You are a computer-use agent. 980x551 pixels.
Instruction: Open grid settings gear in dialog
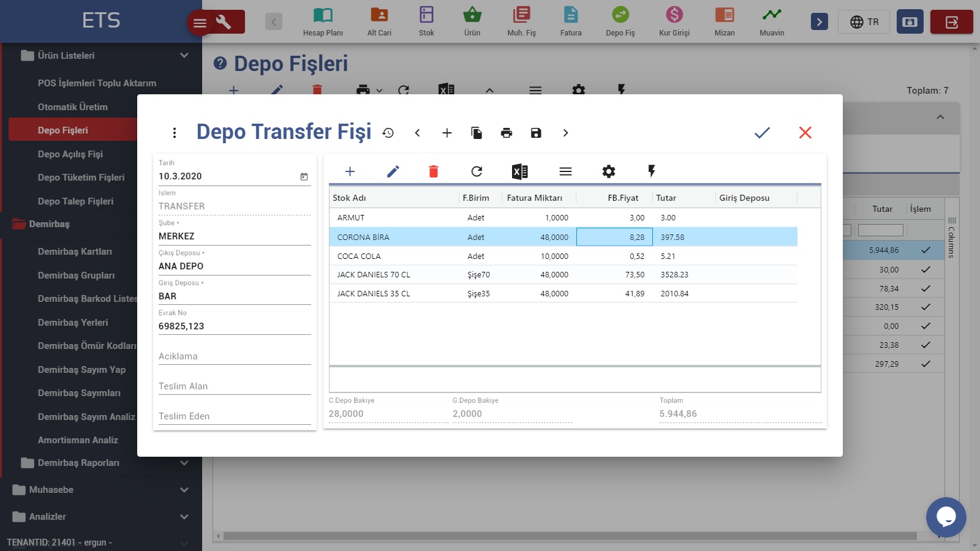[608, 171]
